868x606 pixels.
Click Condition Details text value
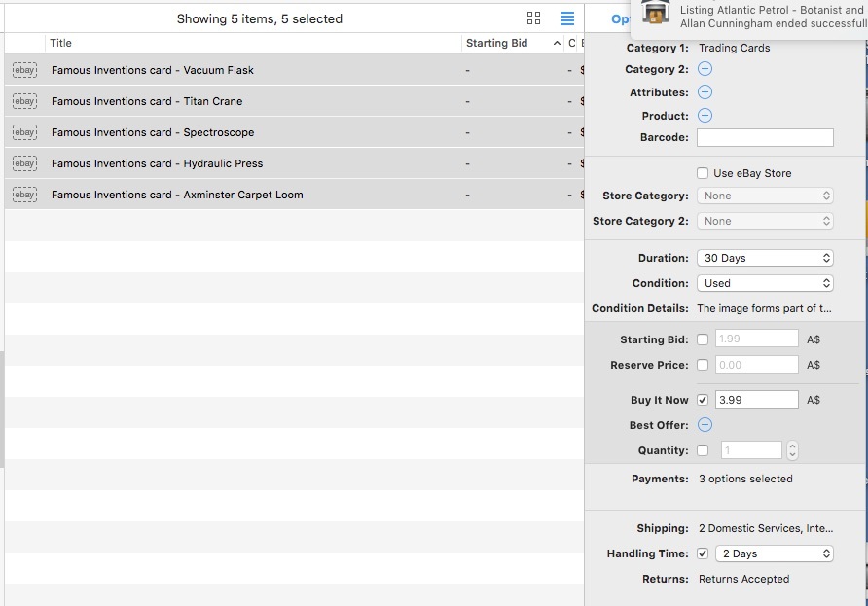764,308
